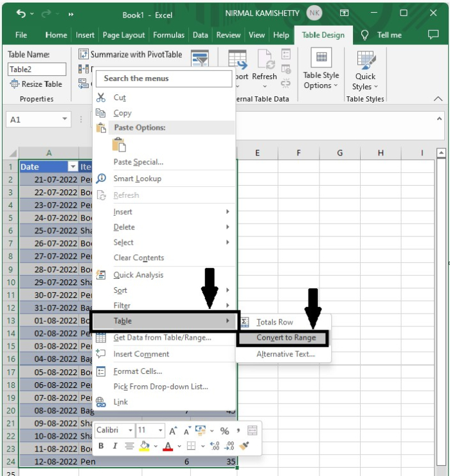Open the Calibri font name dropdown

tap(130, 430)
